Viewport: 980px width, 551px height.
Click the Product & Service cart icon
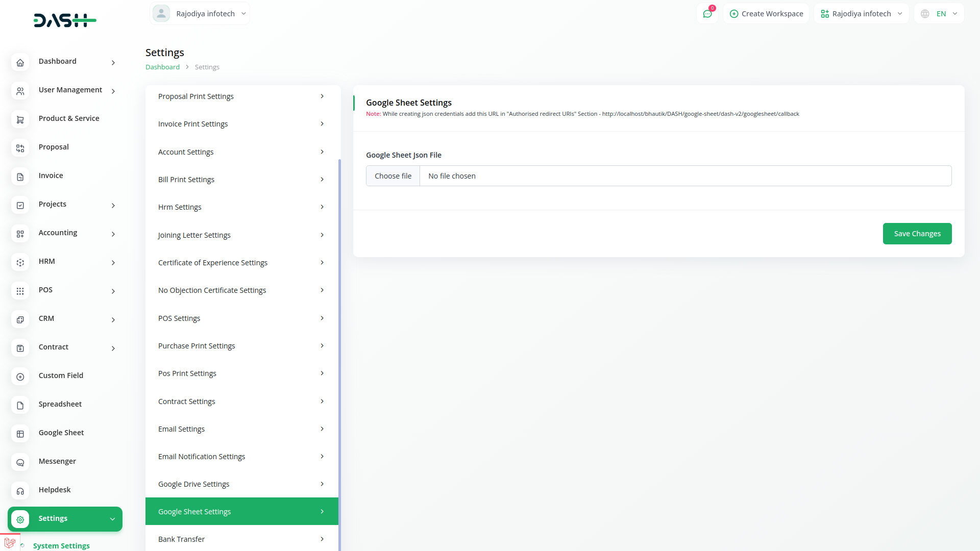pos(20,120)
